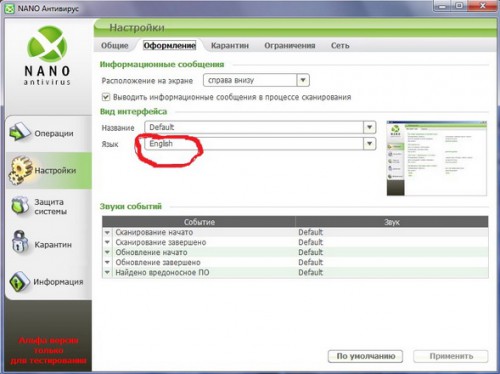Click Default sound for 'Обновление завершено'
500x374 pixels.
[x=310, y=262]
